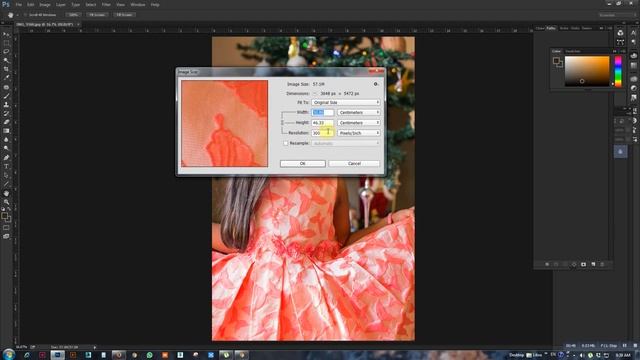The height and width of the screenshot is (360, 640).
Task: Select the Pen tool
Action: pos(6,158)
